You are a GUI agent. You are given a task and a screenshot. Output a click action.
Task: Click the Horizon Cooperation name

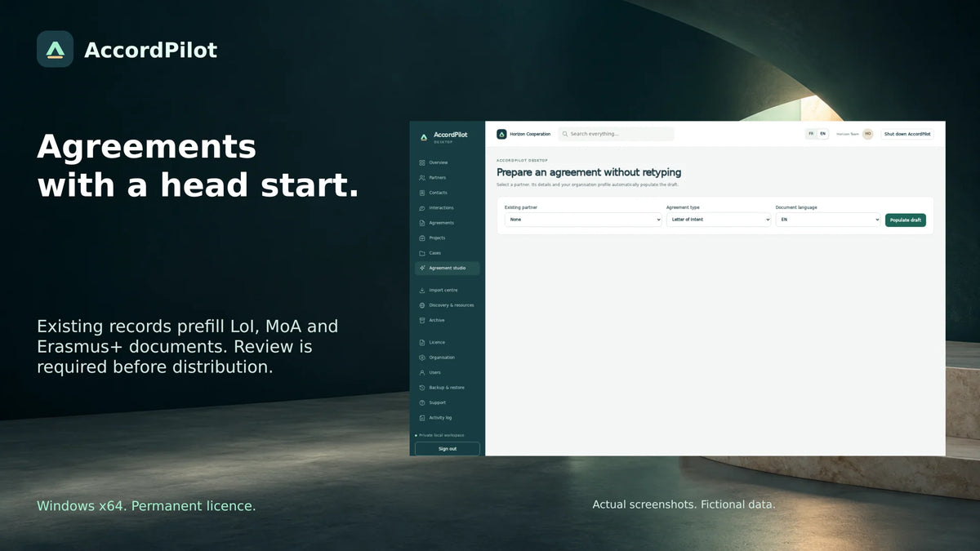pyautogui.click(x=530, y=134)
